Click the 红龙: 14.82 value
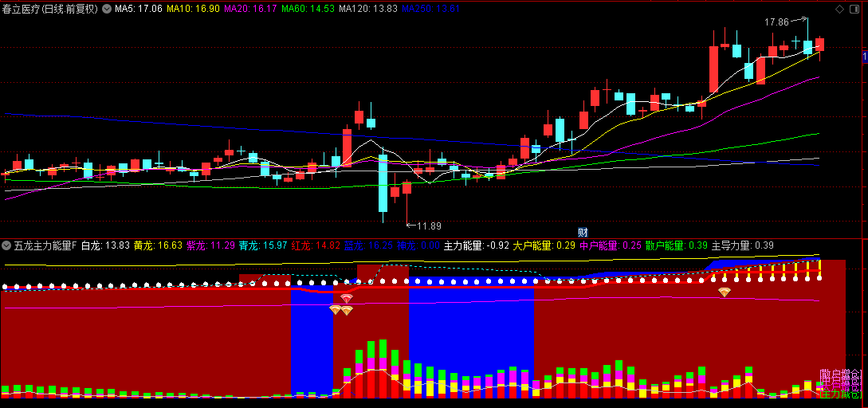 point(316,245)
